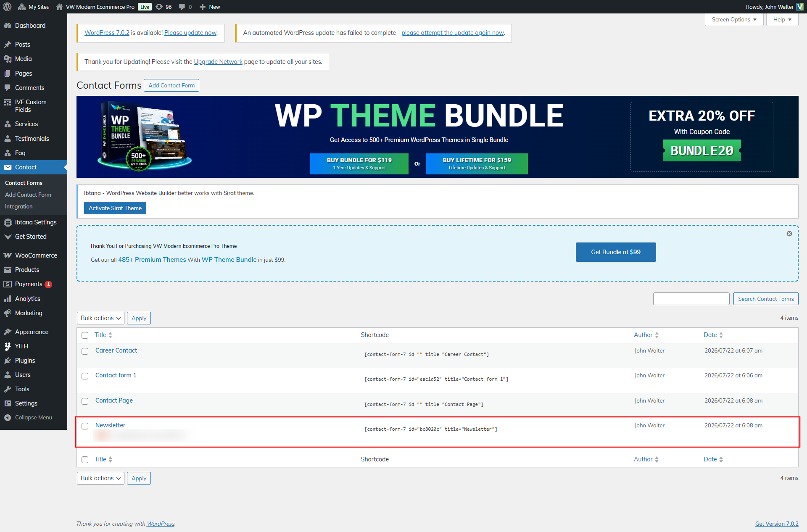Click the Plugins plug icon
807x532 pixels.
[8, 361]
